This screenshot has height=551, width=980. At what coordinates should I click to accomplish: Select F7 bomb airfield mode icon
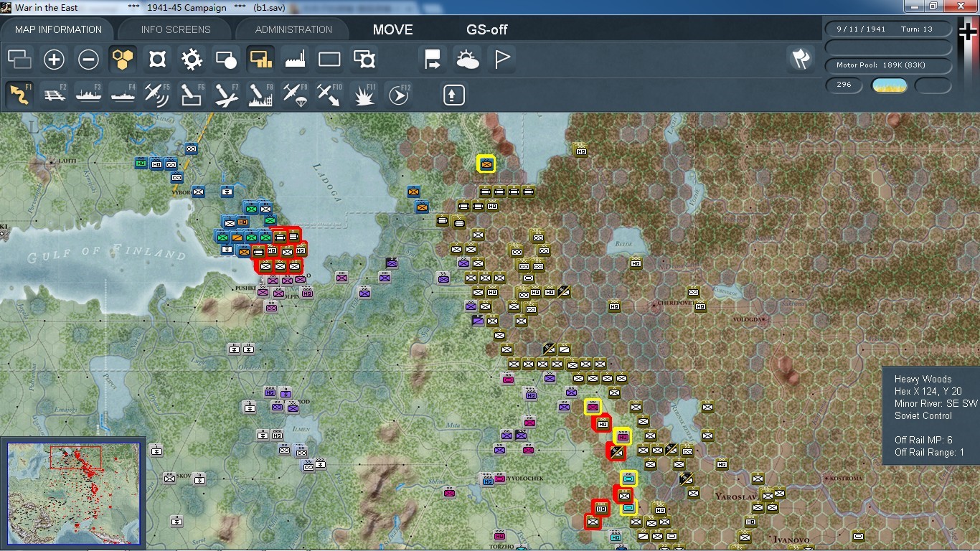[x=227, y=95]
